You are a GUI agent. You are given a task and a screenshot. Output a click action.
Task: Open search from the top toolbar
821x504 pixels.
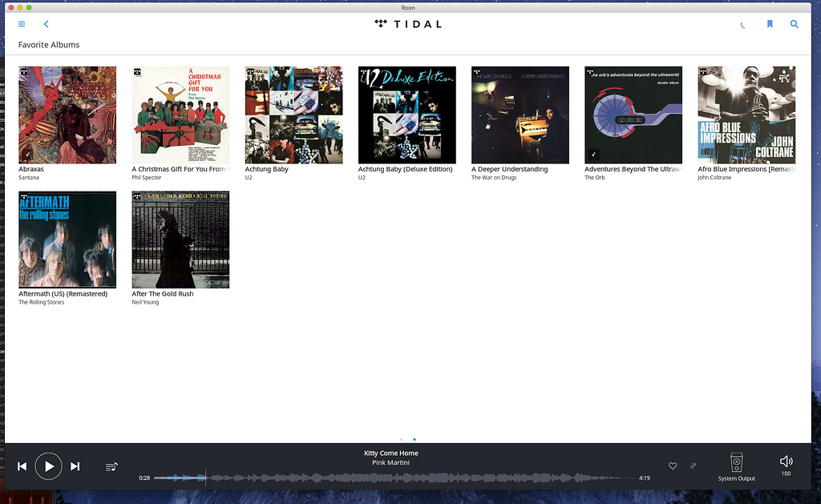pyautogui.click(x=794, y=24)
